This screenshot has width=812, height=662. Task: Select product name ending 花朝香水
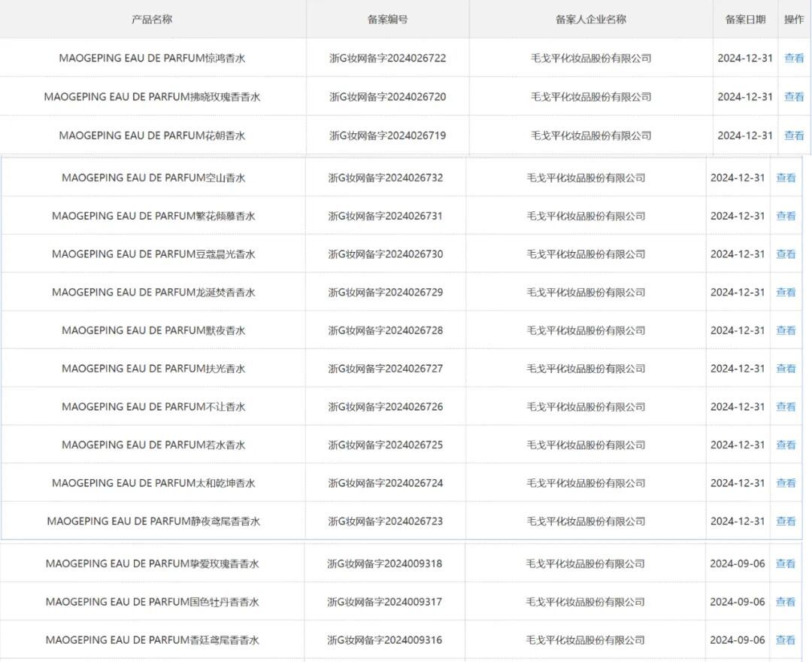click(x=152, y=135)
